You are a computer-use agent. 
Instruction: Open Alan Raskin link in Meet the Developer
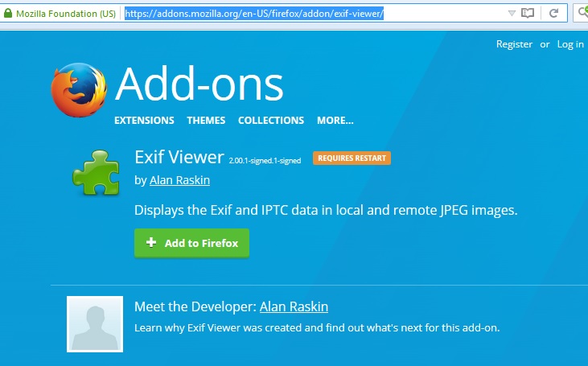pos(294,306)
